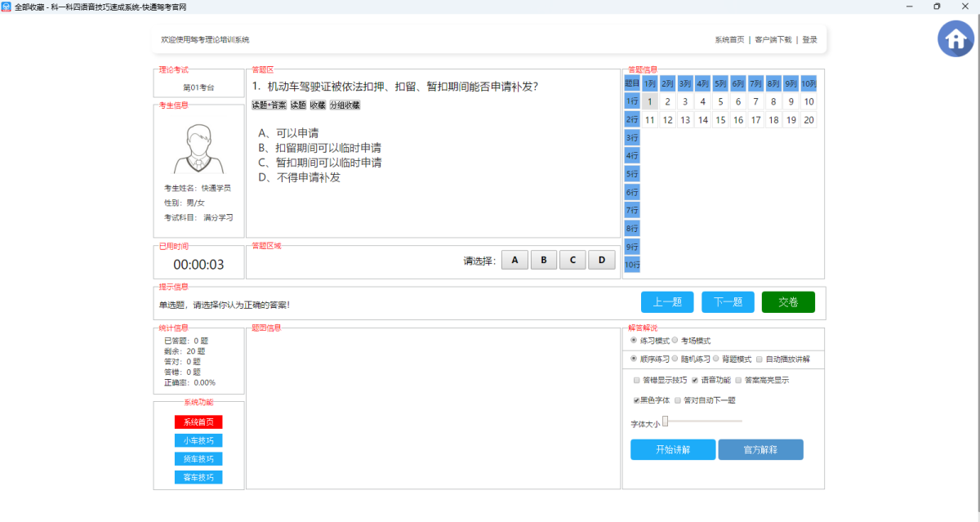Open 客户端下载 link in header
Image resolution: width=980 pixels, height=522 pixels.
773,39
